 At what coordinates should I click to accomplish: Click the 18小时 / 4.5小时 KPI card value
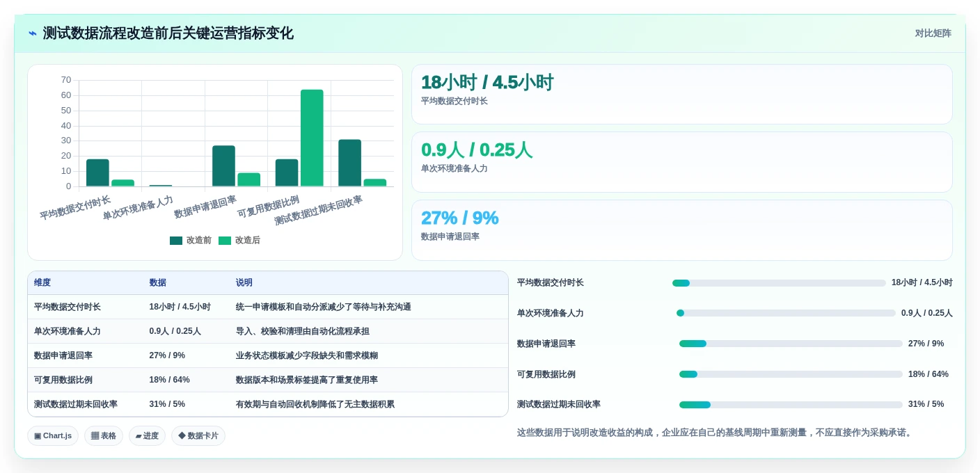click(x=487, y=83)
